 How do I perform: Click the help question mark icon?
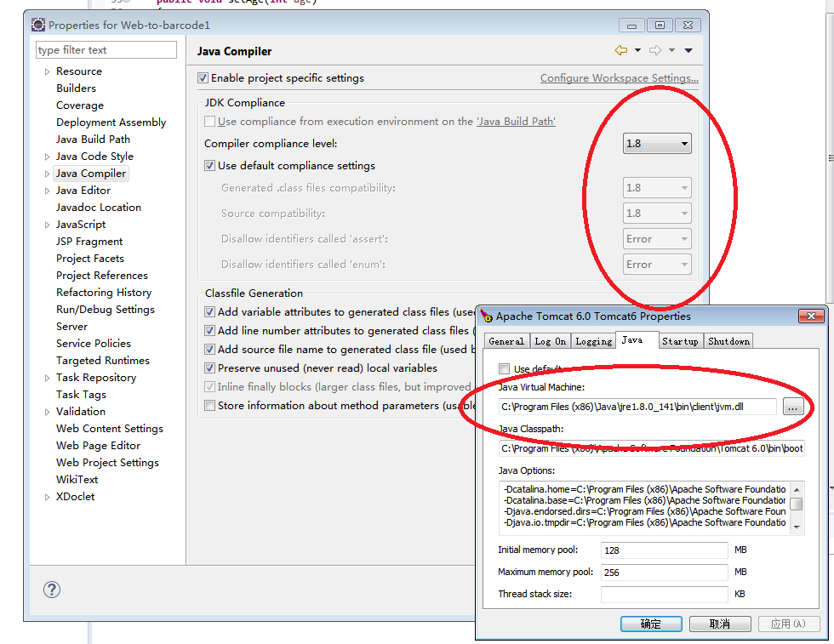(52, 590)
